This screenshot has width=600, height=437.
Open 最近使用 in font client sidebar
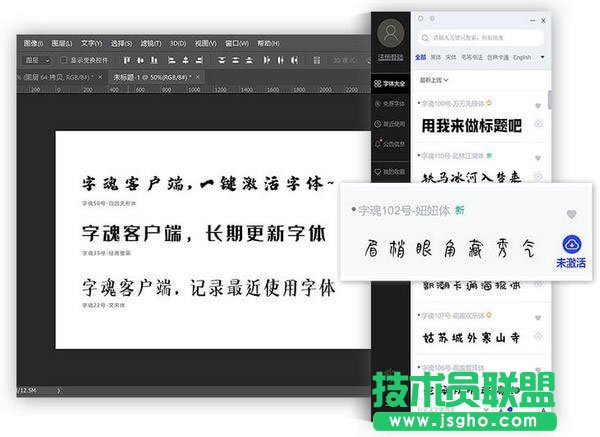click(x=390, y=124)
